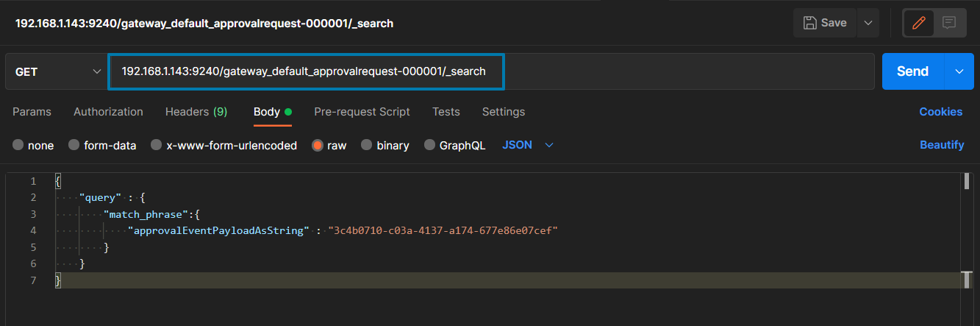Open the GET method dropdown
Screen dimensions: 980x326
coord(56,71)
